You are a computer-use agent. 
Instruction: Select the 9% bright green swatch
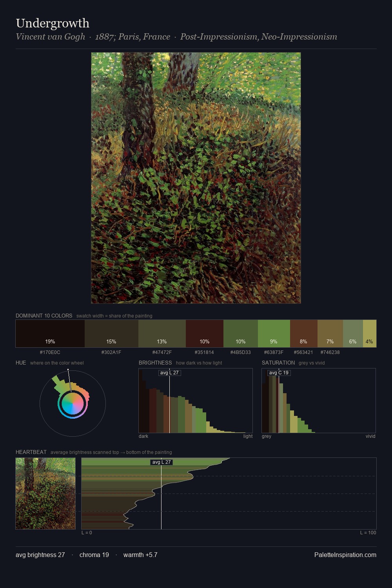274,334
